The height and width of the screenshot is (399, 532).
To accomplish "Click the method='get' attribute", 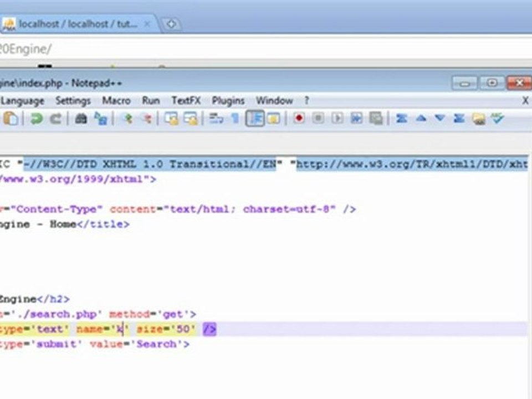I will click(x=150, y=314).
